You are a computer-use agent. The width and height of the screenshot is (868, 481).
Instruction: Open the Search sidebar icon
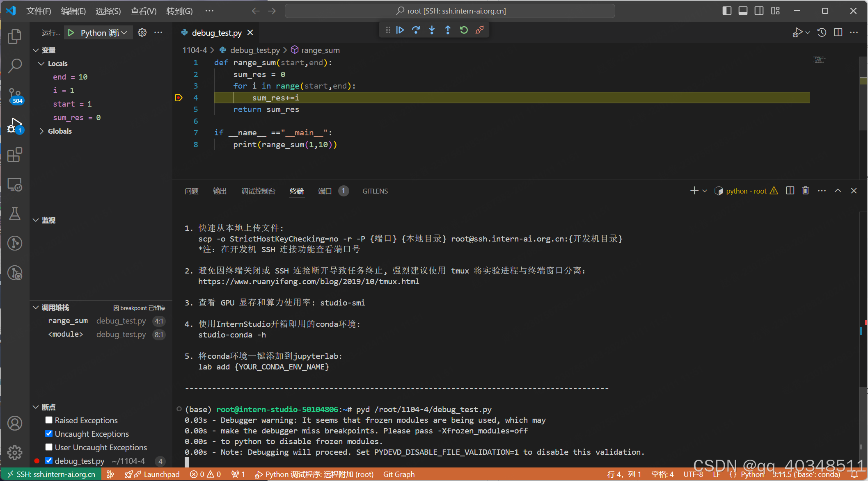click(x=15, y=66)
